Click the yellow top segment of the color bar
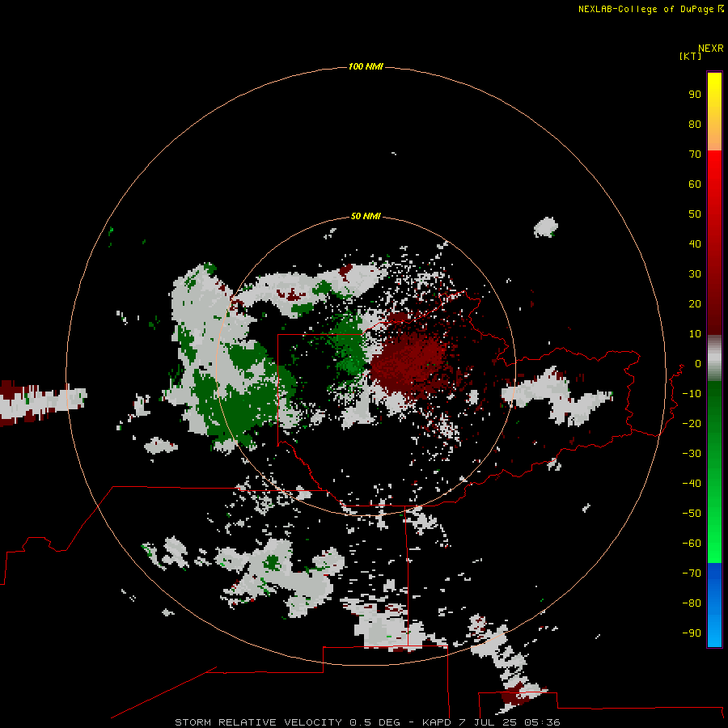This screenshot has height=728, width=728. [714, 112]
